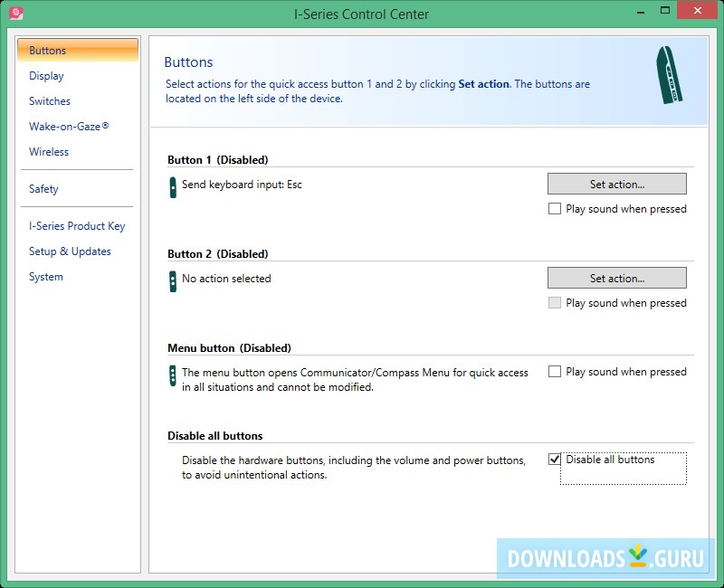The width and height of the screenshot is (724, 588).
Task: Click the 'No action selected' text
Action: pos(226,279)
